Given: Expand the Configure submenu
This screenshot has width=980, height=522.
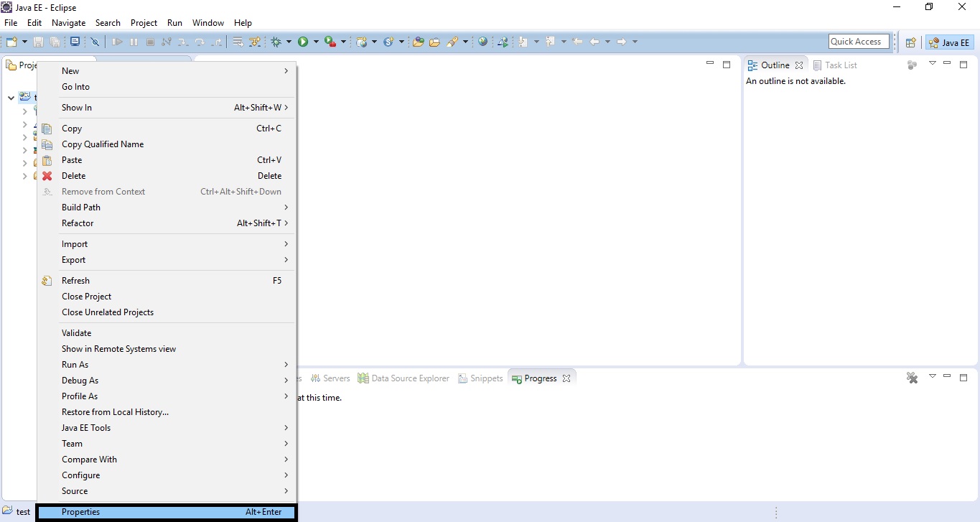Looking at the screenshot, I should (167, 475).
